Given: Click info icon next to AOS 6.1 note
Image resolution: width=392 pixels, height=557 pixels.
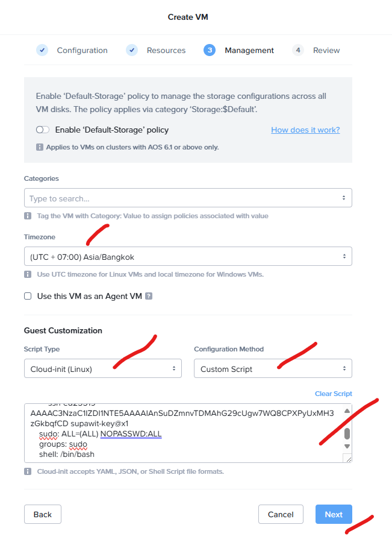Looking at the screenshot, I should 40,147.
